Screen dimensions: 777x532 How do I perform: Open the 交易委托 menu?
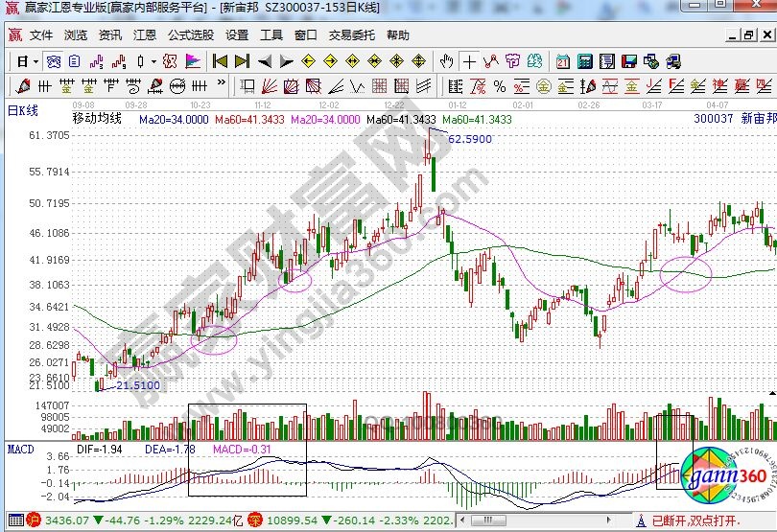pos(352,35)
